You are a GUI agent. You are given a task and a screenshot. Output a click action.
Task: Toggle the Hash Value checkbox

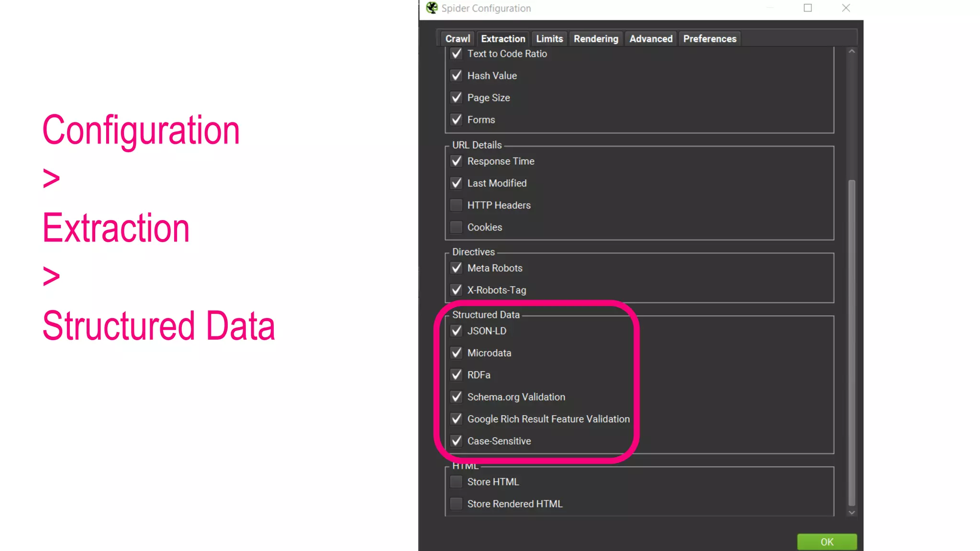coord(457,76)
